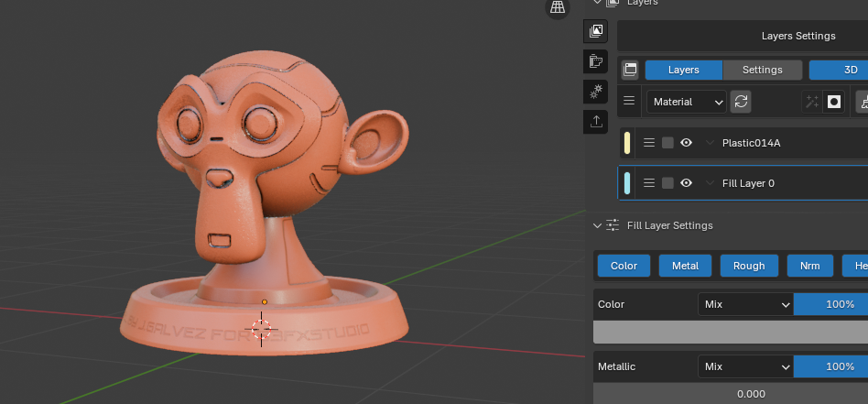
Task: Click the paint bucket sidebar icon
Action: (596, 61)
